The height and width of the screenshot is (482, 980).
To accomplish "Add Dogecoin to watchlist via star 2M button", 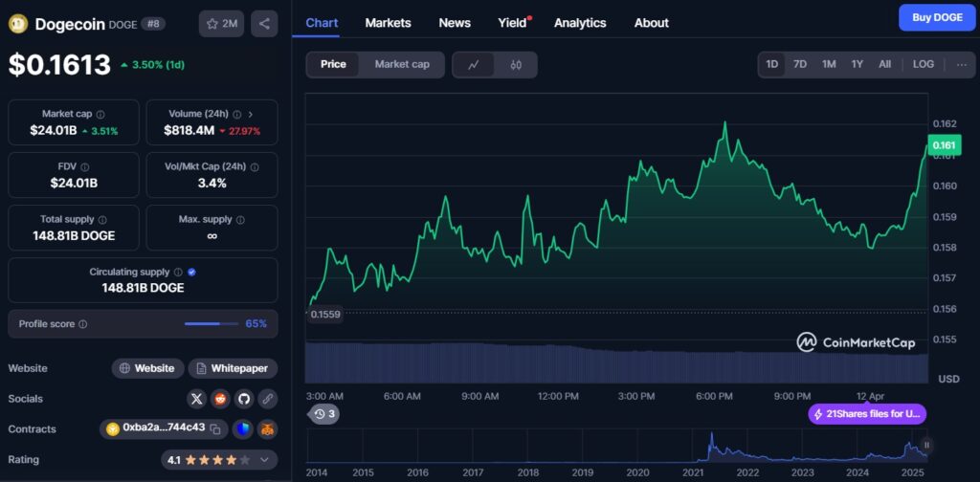I will point(221,24).
